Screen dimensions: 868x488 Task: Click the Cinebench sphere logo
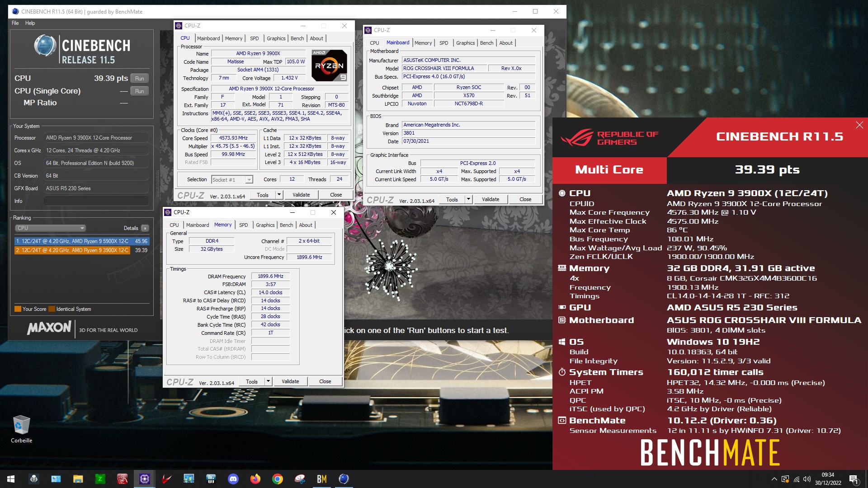coord(45,46)
